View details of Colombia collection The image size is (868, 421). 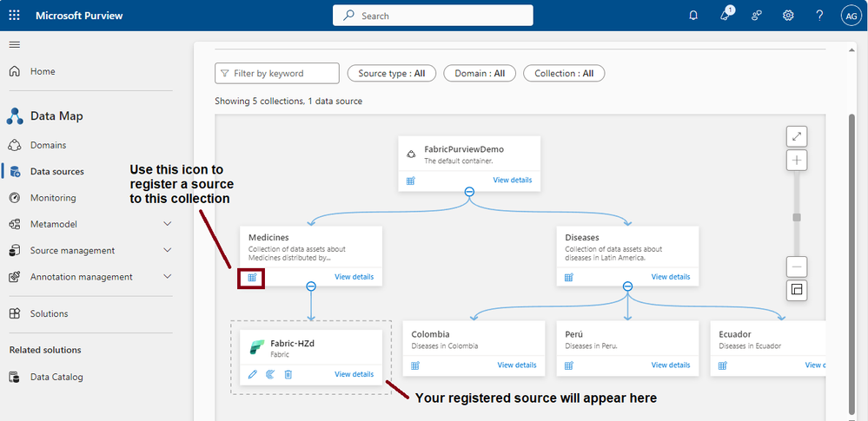point(516,365)
